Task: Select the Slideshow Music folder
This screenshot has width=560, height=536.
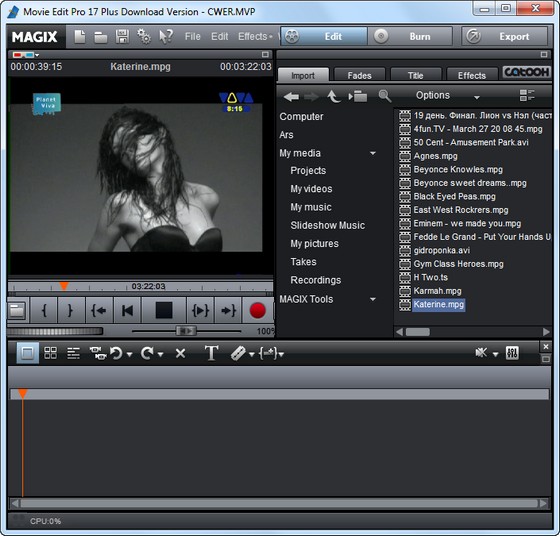Action: pos(328,225)
